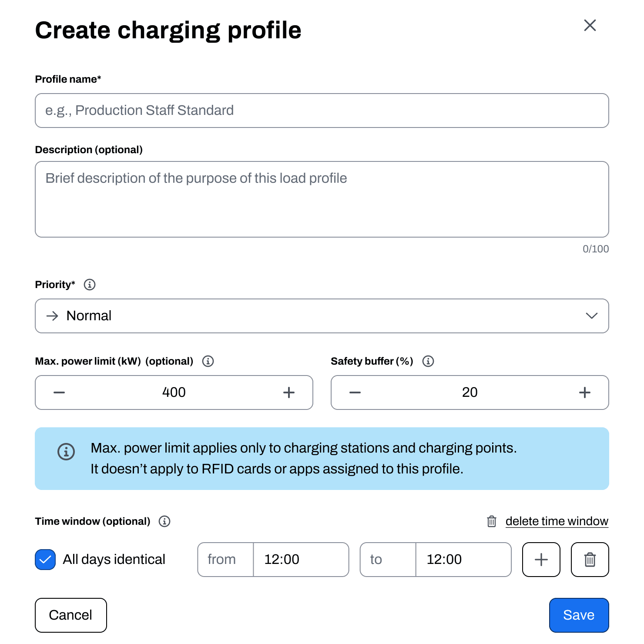Increase the safety buffer percentage
Screen dimensions: 644x644
[x=585, y=392]
